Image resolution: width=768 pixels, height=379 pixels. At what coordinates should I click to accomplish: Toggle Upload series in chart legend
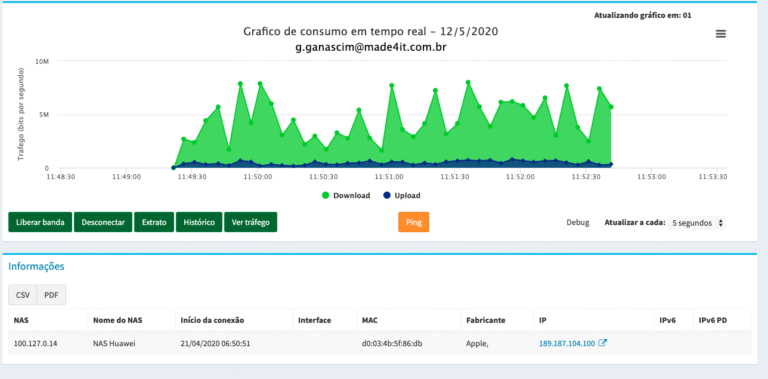pyautogui.click(x=402, y=195)
